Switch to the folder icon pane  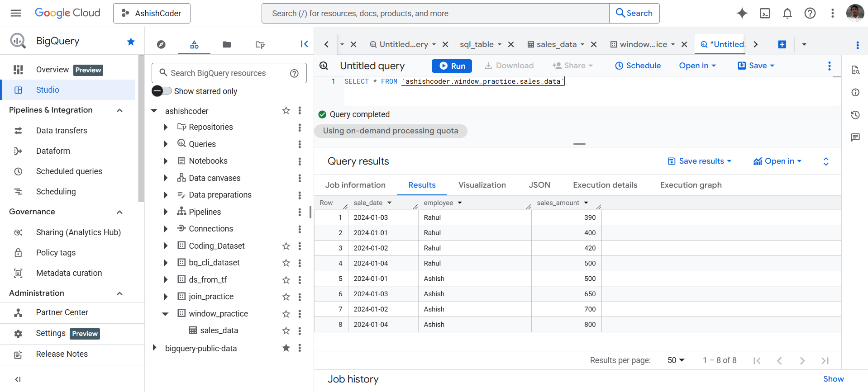[x=227, y=44]
